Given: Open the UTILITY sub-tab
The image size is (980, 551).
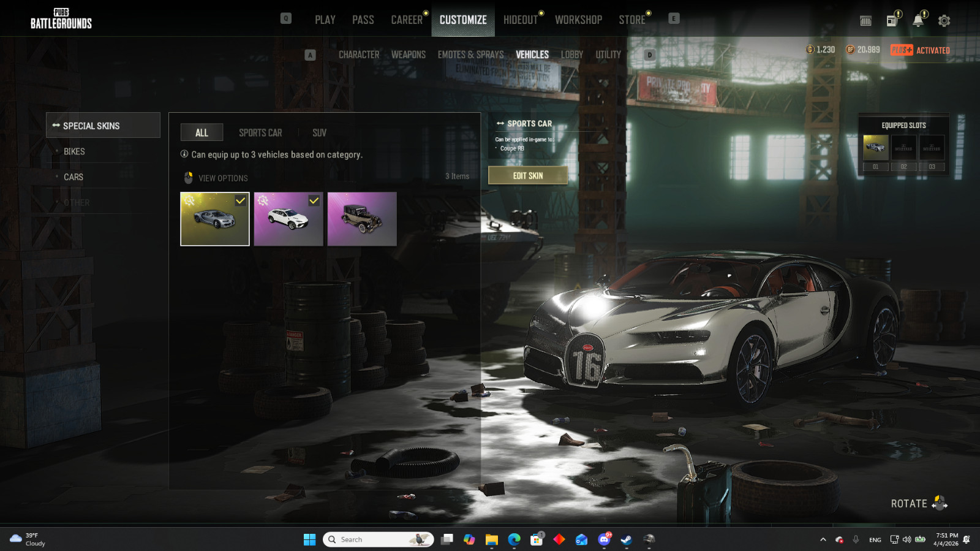Looking at the screenshot, I should [x=608, y=55].
